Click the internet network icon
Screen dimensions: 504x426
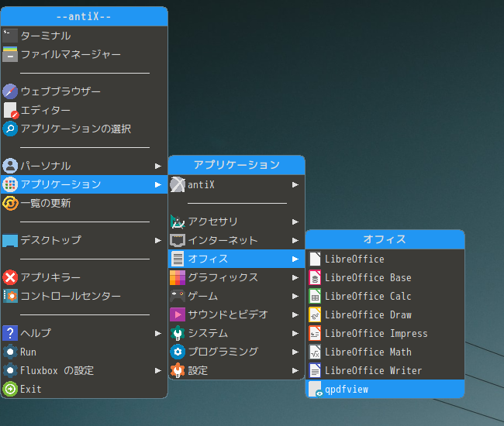pos(178,240)
